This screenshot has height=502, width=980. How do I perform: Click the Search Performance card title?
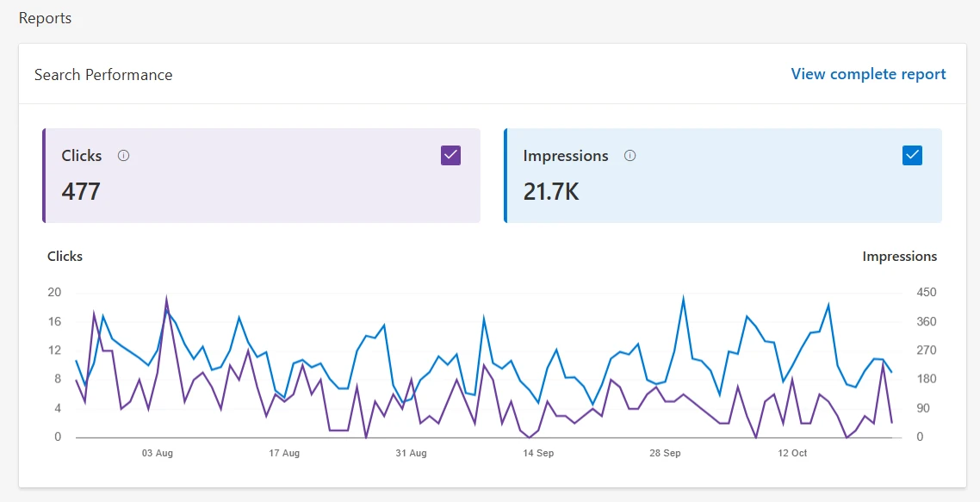point(103,75)
